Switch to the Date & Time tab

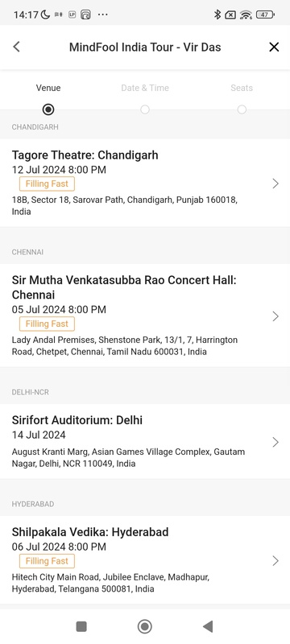(144, 88)
